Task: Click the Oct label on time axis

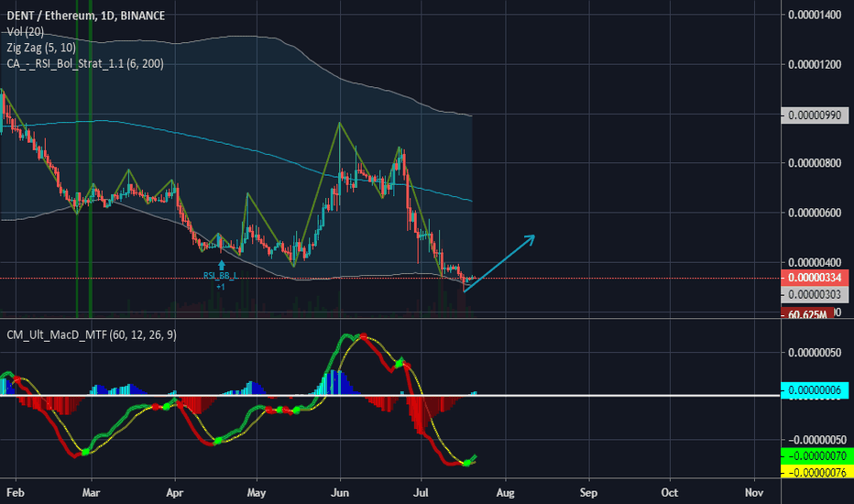Action: click(670, 493)
